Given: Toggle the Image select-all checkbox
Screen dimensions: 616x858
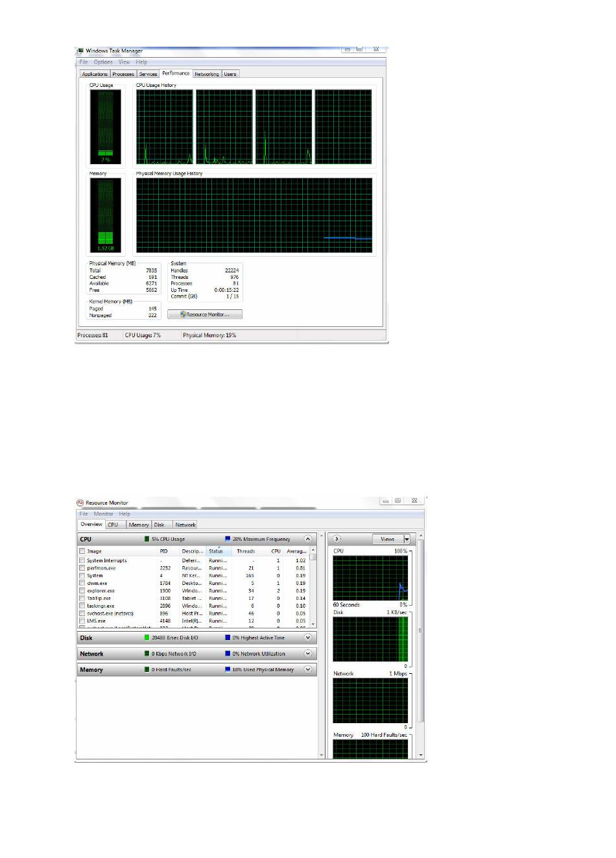Looking at the screenshot, I should 82,551.
